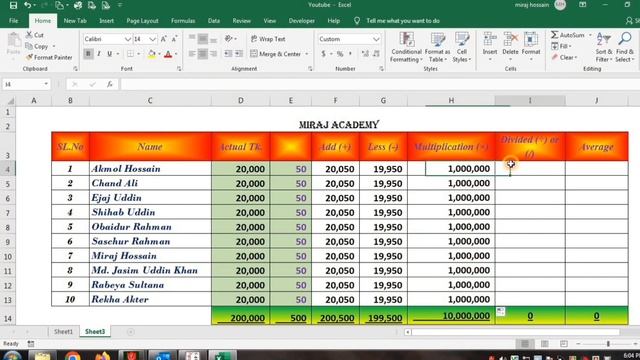Click the Chrome icon in the taskbar
This screenshot has height=360, width=640.
pyautogui.click(x=72, y=356)
